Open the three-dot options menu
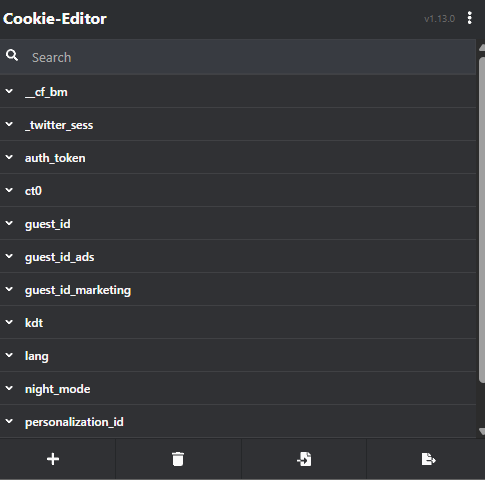This screenshot has width=485, height=480. [469, 18]
